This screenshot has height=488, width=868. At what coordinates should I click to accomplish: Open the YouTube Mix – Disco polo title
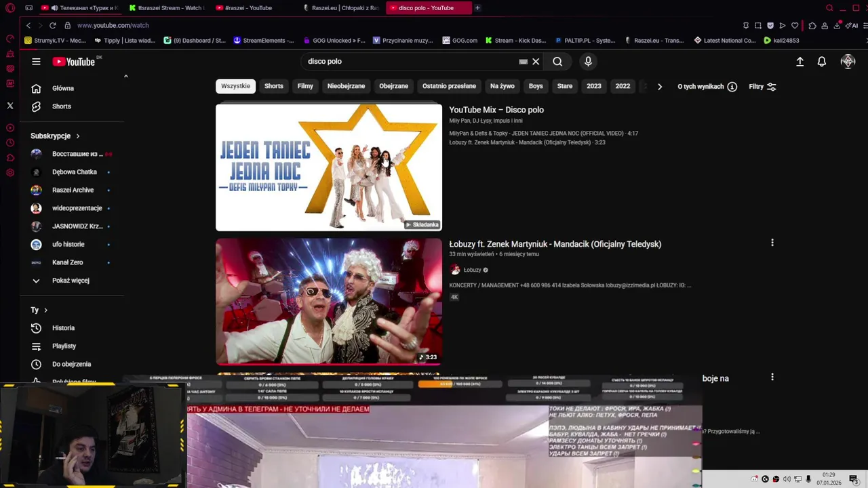496,110
